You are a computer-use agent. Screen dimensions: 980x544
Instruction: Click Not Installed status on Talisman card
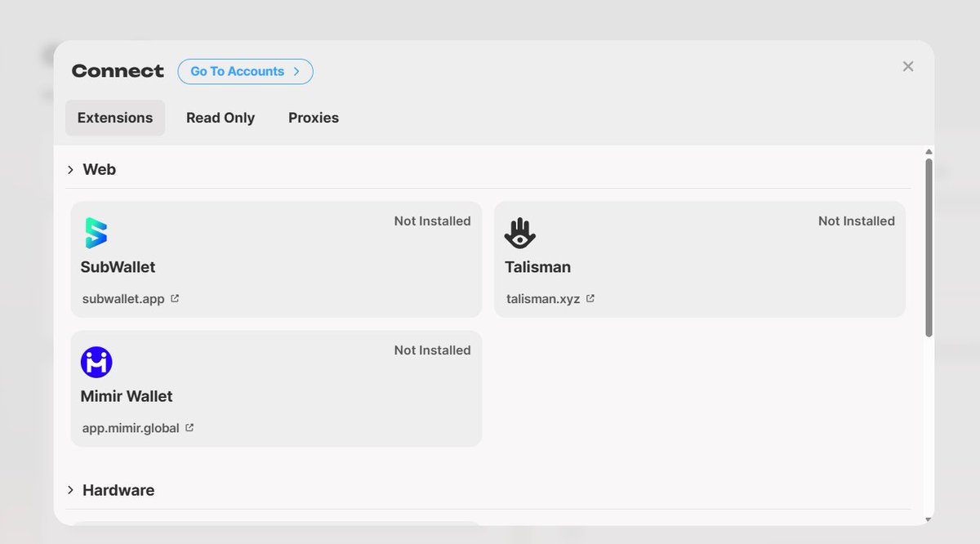857,221
